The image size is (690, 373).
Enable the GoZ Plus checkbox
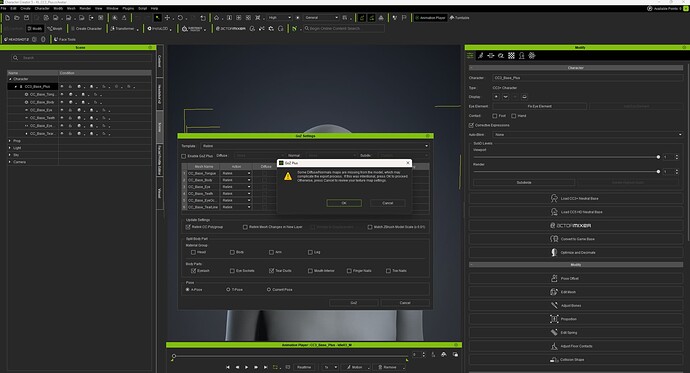(184, 156)
